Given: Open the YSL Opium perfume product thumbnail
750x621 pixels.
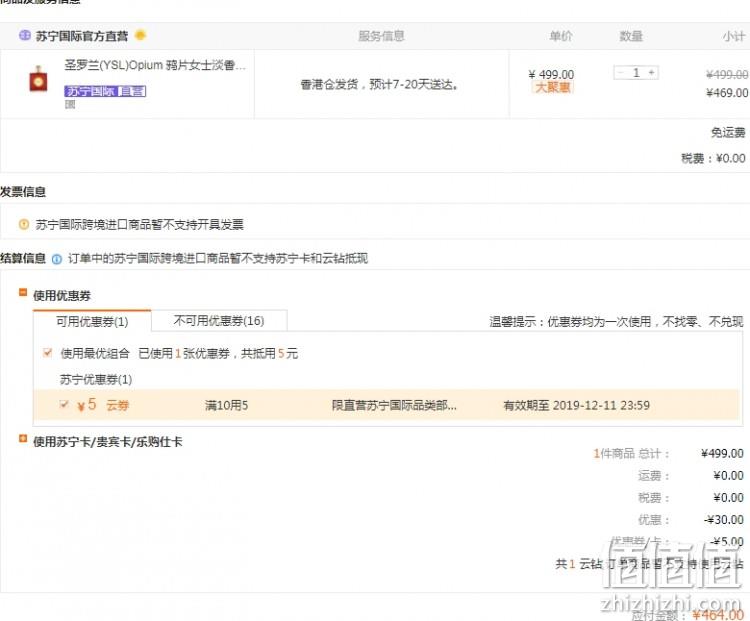Looking at the screenshot, I should [x=38, y=79].
